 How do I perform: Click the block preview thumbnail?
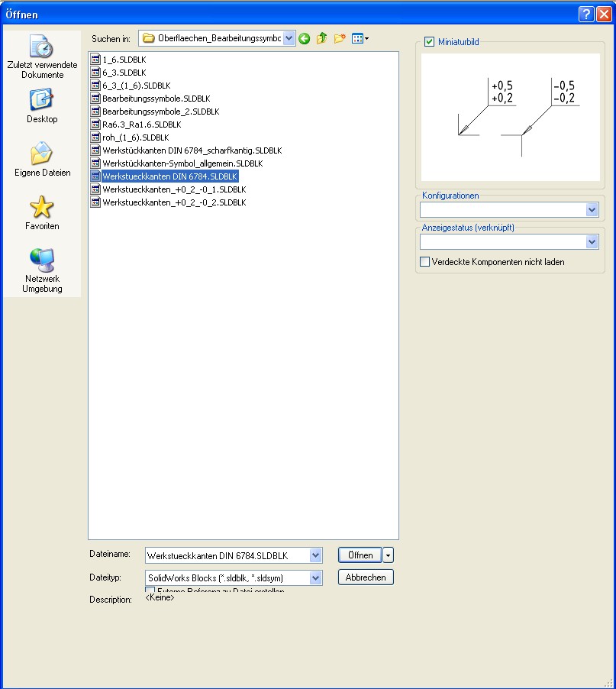[510, 117]
